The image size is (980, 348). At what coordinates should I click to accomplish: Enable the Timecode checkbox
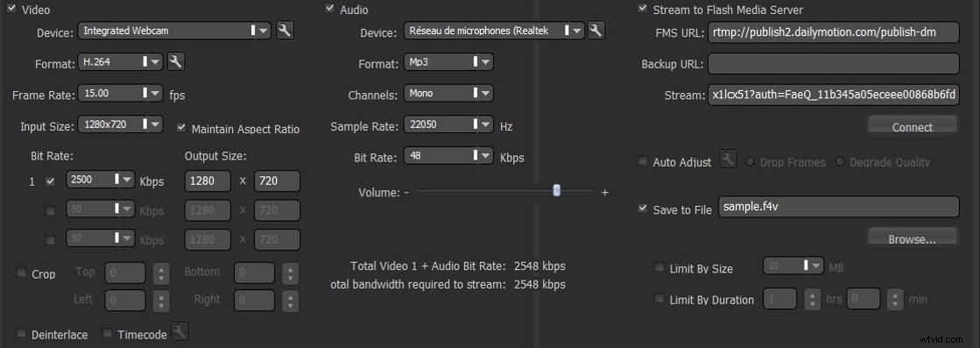pyautogui.click(x=108, y=333)
